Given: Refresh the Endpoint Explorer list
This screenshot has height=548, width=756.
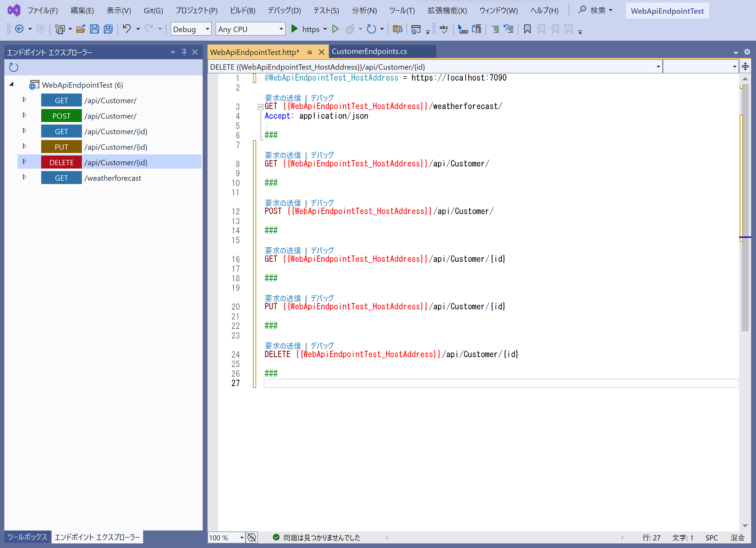Looking at the screenshot, I should [x=14, y=68].
